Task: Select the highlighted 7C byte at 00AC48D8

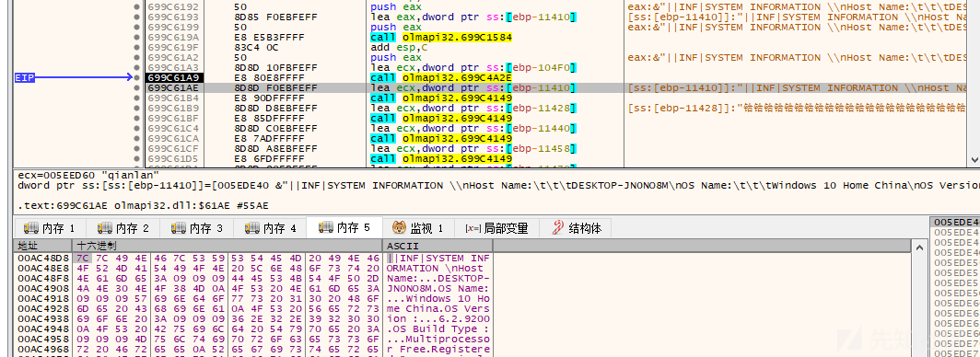Action: point(82,258)
